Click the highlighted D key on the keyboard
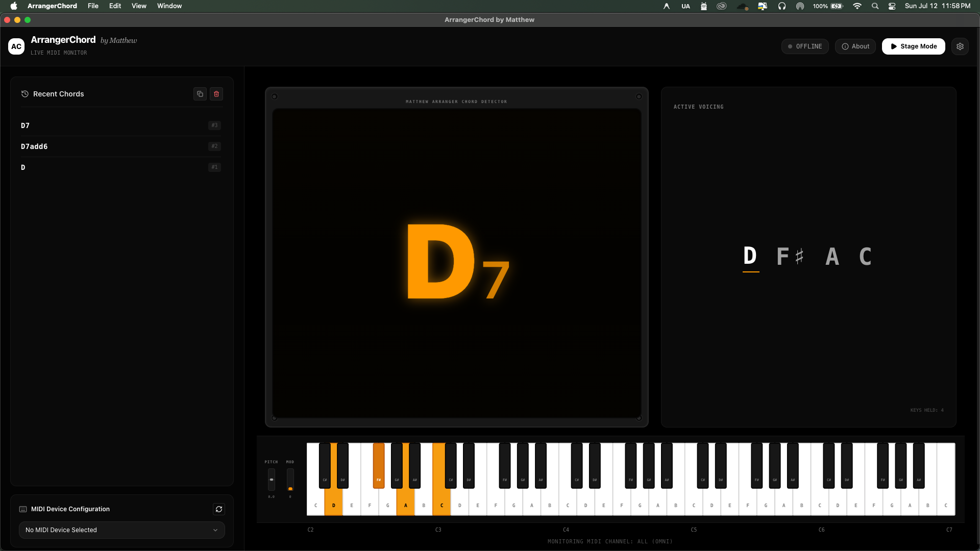Screen dimensions: 980x551 334,503
